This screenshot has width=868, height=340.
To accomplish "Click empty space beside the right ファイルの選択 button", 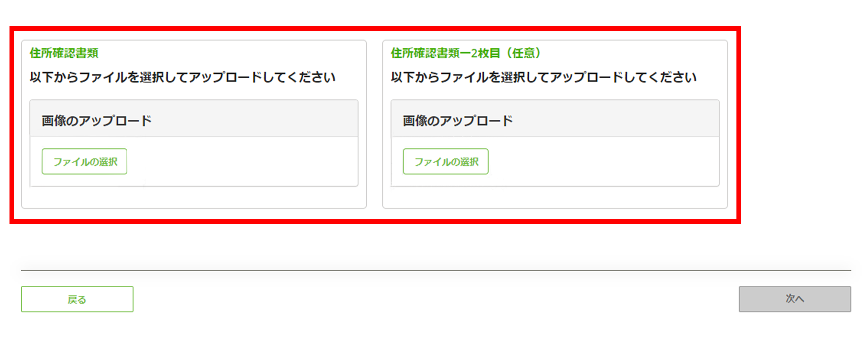I will pyautogui.click(x=601, y=161).
